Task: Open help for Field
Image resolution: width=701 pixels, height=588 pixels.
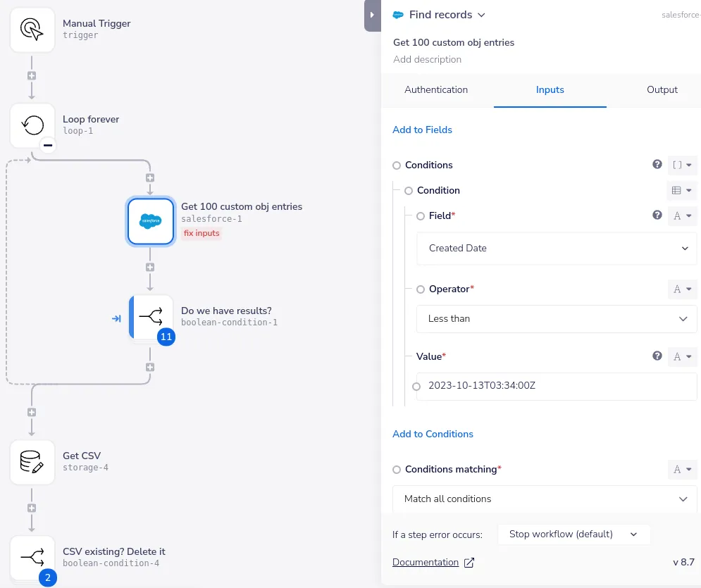Action: [x=657, y=215]
